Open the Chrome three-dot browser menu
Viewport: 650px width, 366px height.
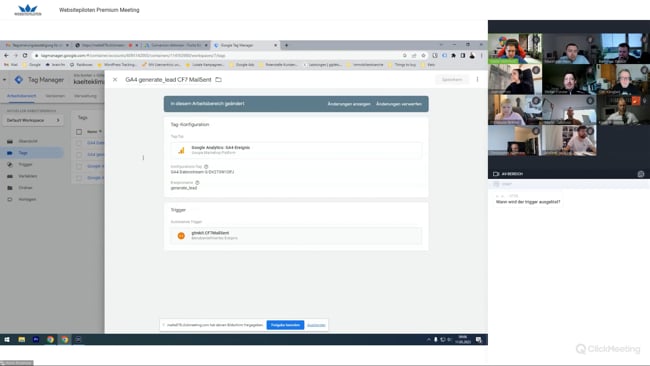point(481,55)
